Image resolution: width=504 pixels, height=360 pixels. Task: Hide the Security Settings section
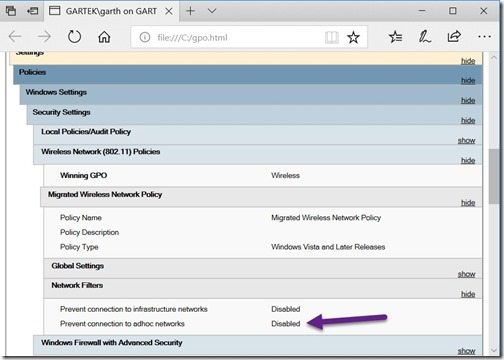coord(468,120)
